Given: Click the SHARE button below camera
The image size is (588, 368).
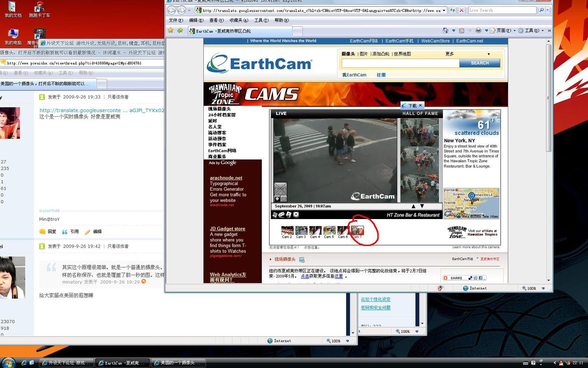Looking at the screenshot, I should [x=465, y=278].
